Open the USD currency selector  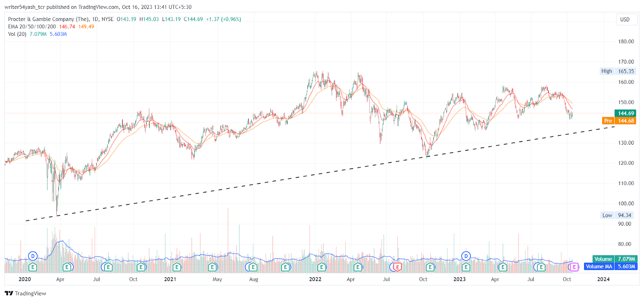[x=626, y=19]
